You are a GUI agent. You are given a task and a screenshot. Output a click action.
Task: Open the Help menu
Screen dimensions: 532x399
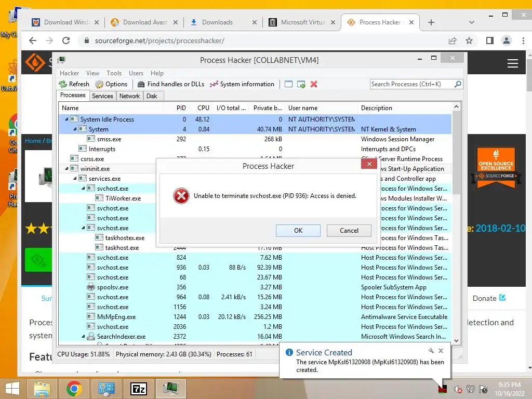tap(157, 73)
